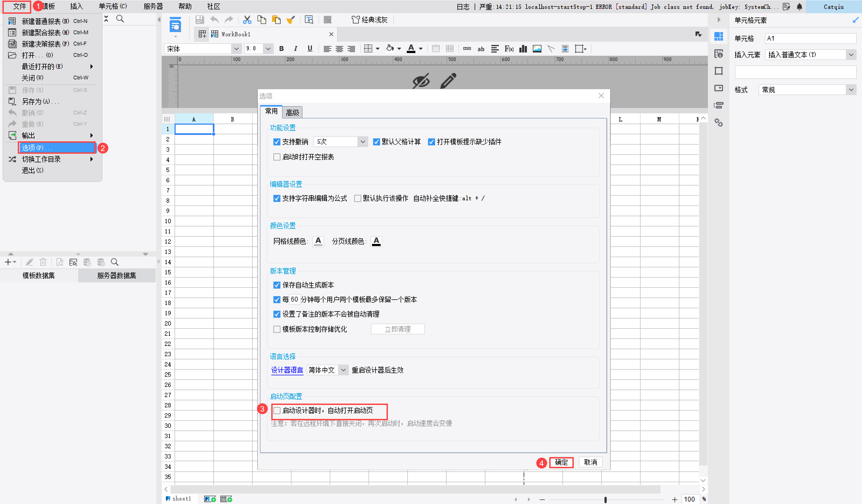Click the insert formula Fx icon
Screen dimensions: 862x504
click(509, 49)
